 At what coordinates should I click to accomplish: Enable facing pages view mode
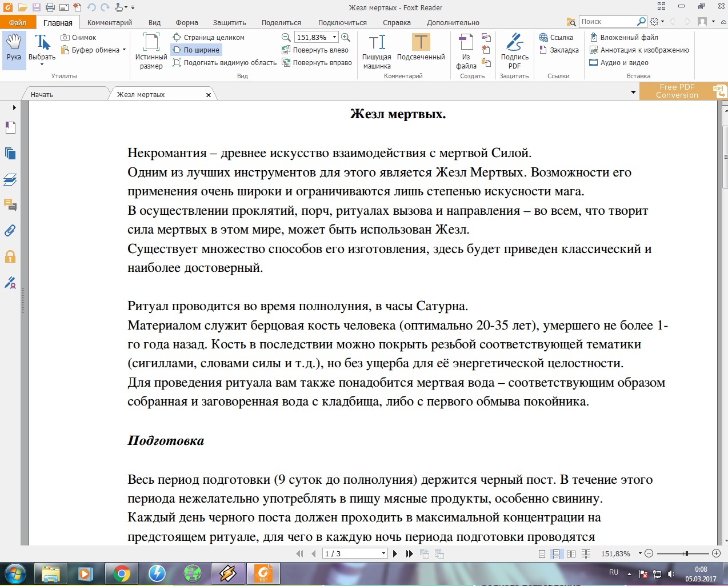571,553
